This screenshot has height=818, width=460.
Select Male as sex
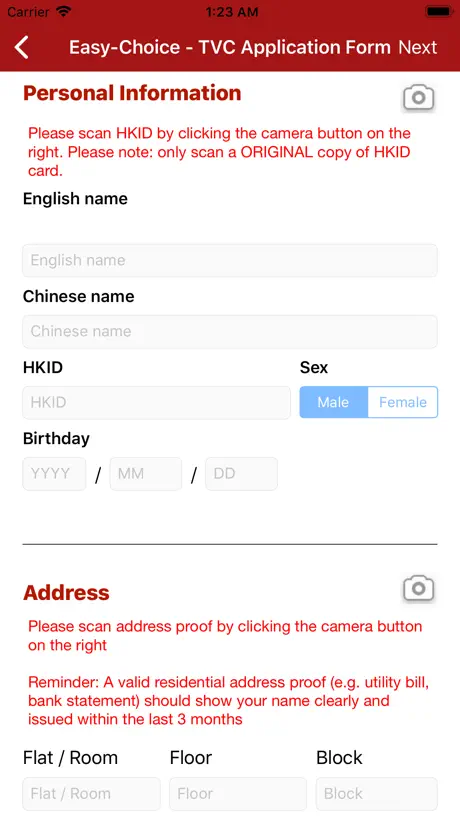pyautogui.click(x=334, y=402)
